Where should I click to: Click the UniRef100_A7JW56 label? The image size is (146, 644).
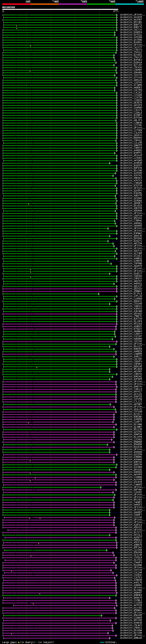coord(131,85)
